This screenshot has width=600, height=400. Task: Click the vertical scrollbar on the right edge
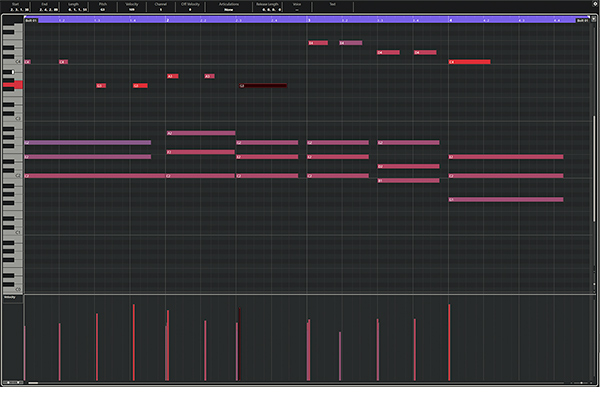tap(594, 168)
